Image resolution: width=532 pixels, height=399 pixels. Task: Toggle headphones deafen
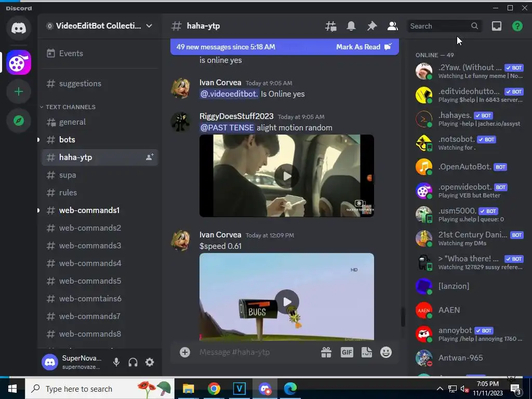pyautogui.click(x=133, y=362)
